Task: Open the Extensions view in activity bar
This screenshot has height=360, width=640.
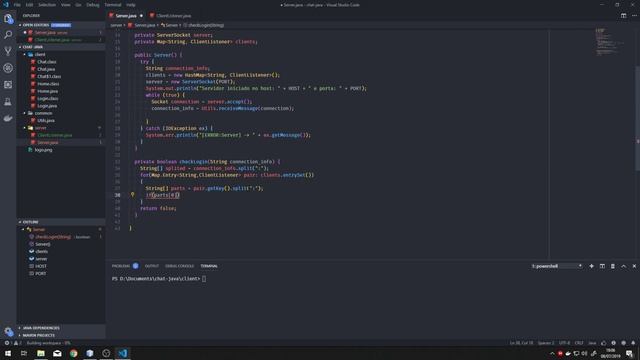Action: [8, 84]
